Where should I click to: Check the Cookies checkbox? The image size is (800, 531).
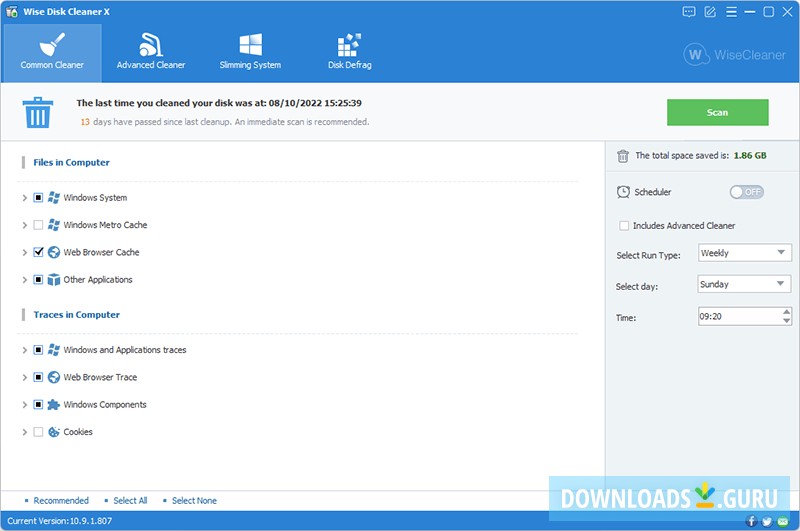point(38,432)
